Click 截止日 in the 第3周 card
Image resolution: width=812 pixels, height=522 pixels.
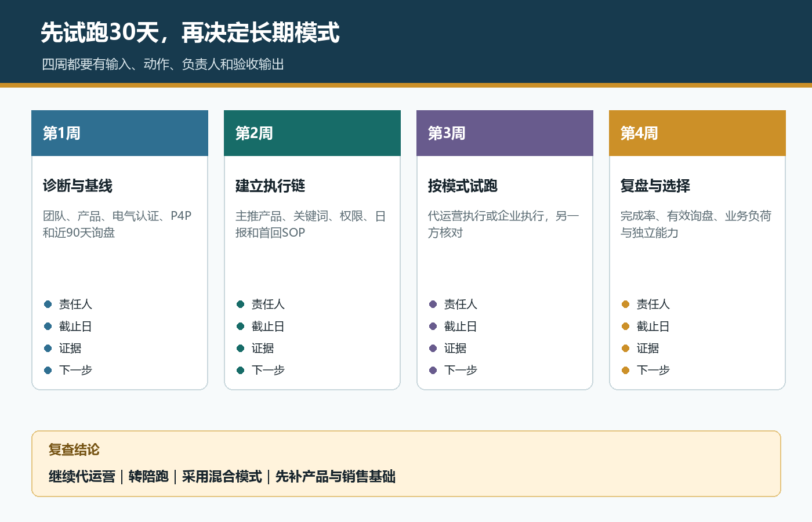[x=461, y=327]
